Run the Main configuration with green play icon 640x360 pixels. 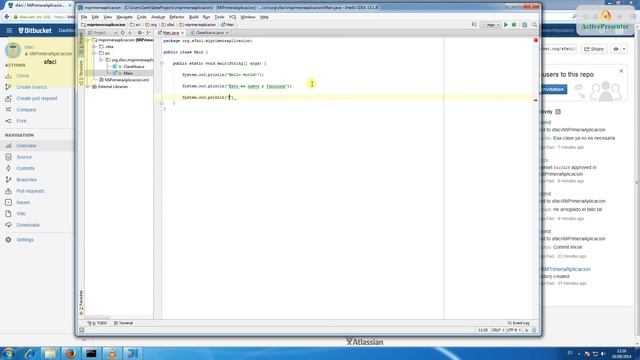point(506,25)
